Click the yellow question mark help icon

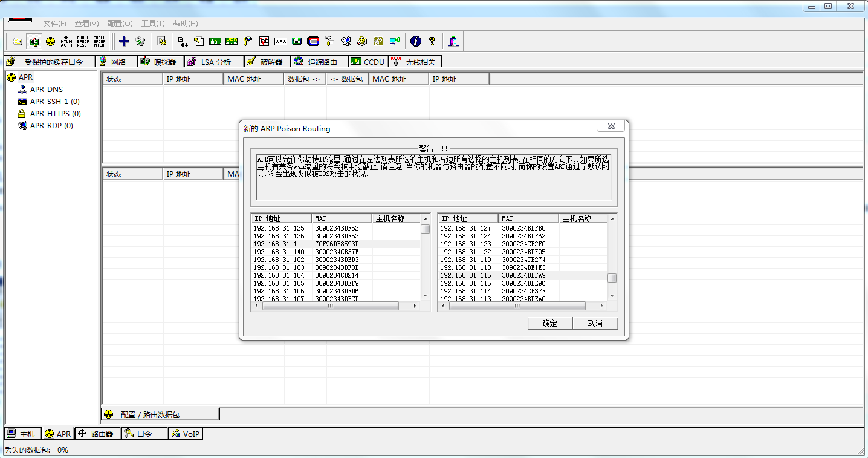coord(432,41)
